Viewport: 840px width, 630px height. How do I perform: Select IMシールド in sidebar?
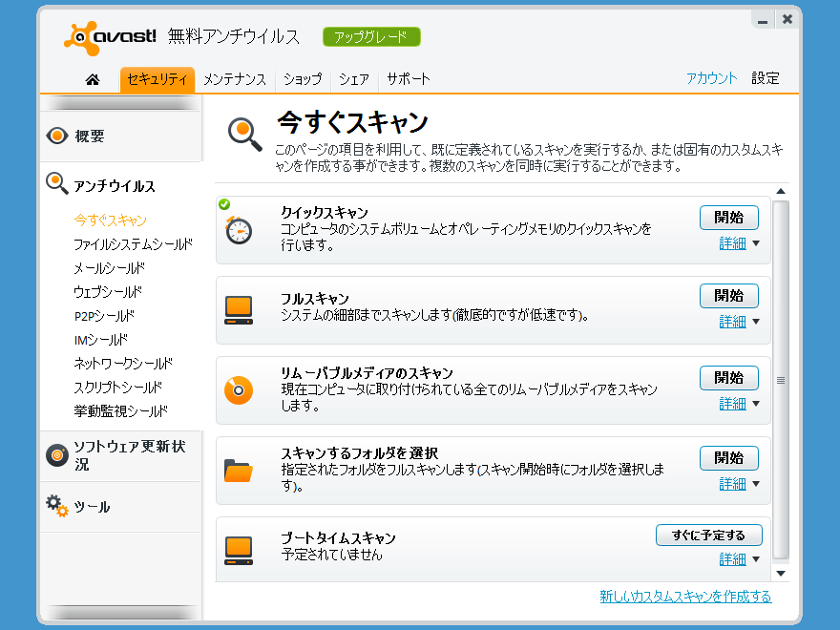point(101,340)
